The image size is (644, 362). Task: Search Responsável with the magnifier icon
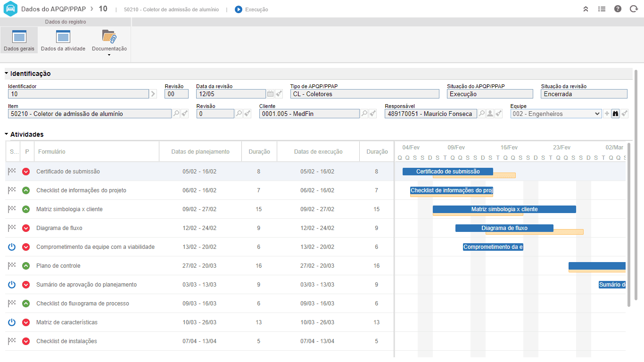(x=482, y=114)
